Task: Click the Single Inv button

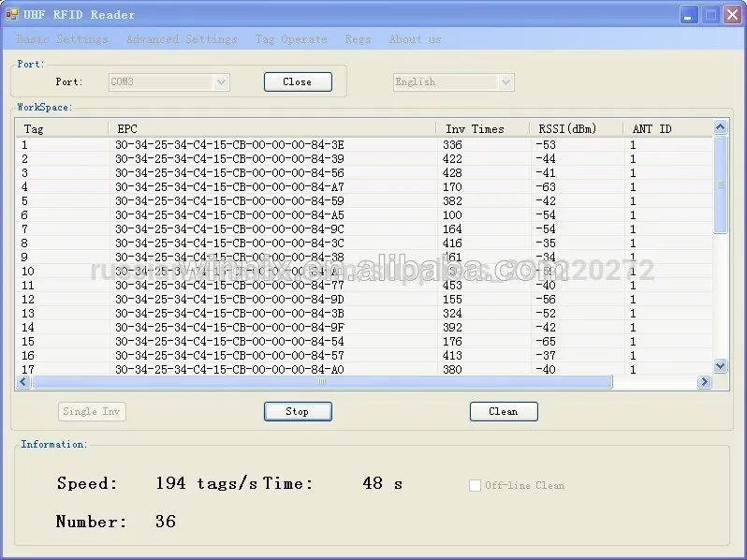Action: (92, 411)
